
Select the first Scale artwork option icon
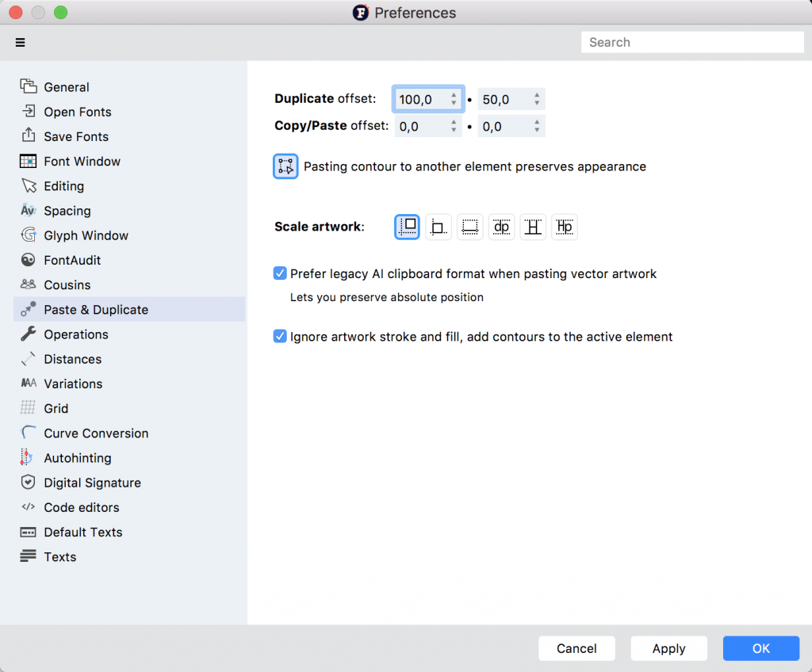pyautogui.click(x=407, y=227)
